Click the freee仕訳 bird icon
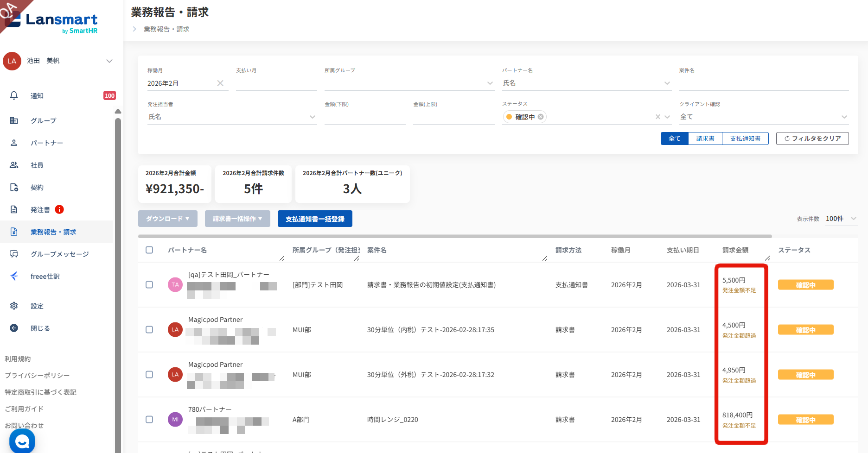868x453 pixels. click(x=14, y=276)
